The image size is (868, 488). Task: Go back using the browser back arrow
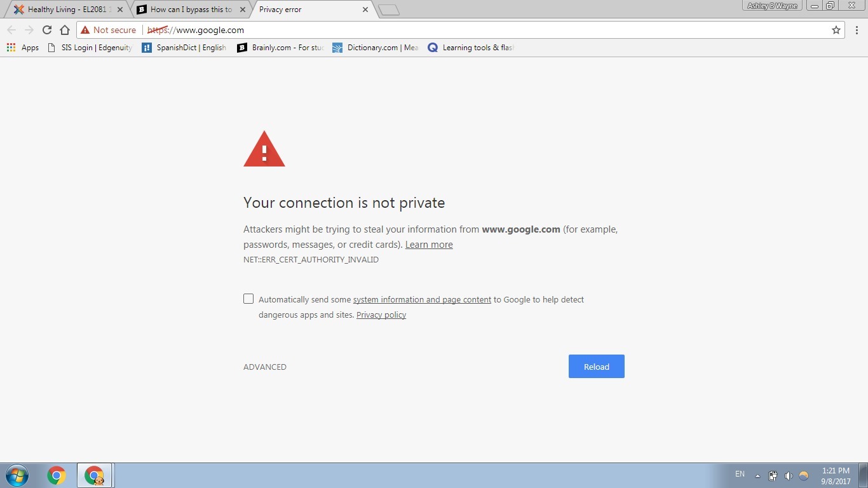(x=11, y=30)
